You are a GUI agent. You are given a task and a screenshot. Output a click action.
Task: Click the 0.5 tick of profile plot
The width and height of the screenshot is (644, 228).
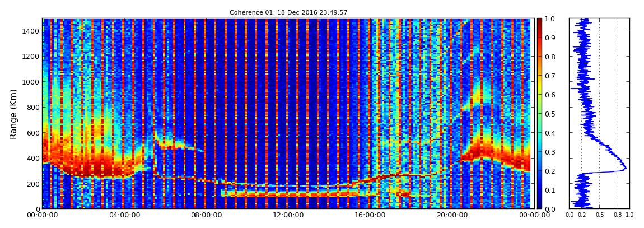click(x=600, y=215)
